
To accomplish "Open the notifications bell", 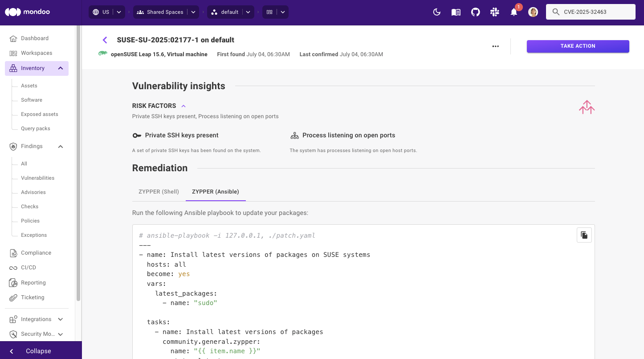I will tap(514, 12).
